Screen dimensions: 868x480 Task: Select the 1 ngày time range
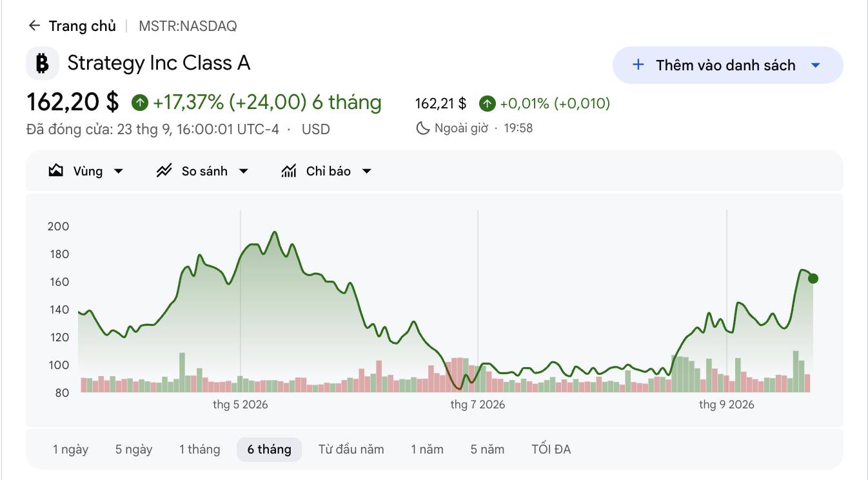coord(70,449)
